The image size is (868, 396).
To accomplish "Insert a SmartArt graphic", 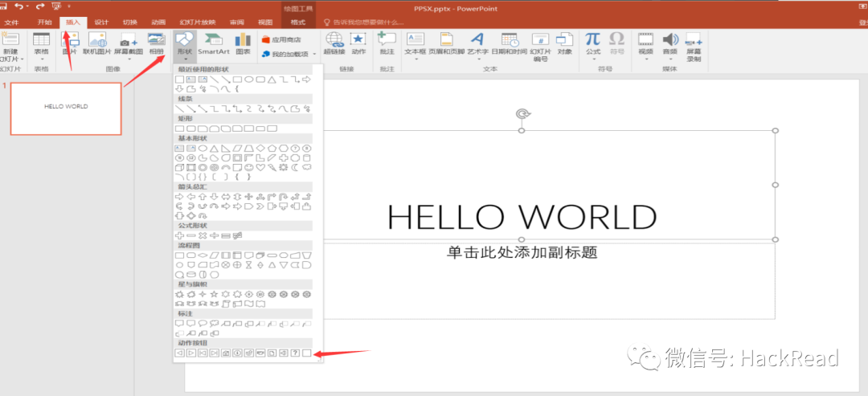I will pyautogui.click(x=214, y=43).
